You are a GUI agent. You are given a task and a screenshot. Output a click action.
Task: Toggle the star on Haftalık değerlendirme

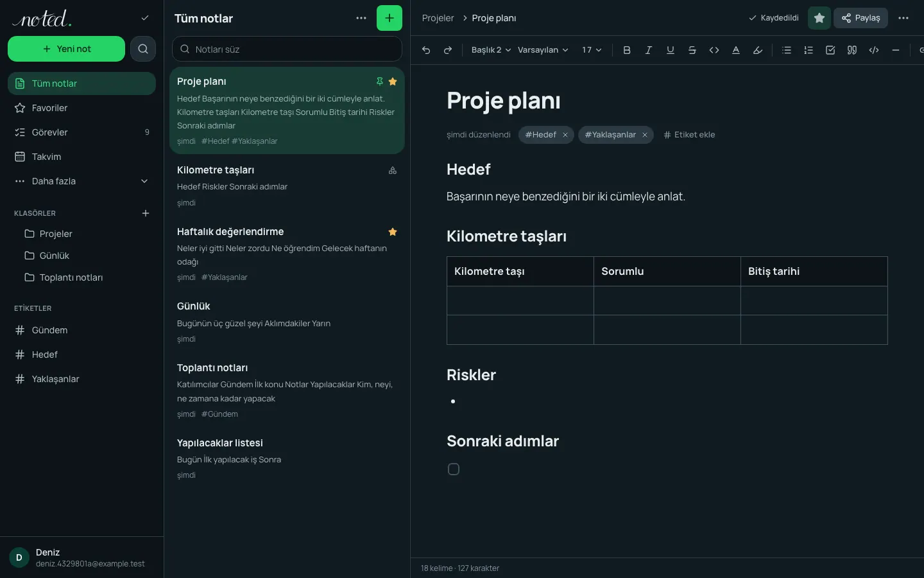tap(393, 232)
